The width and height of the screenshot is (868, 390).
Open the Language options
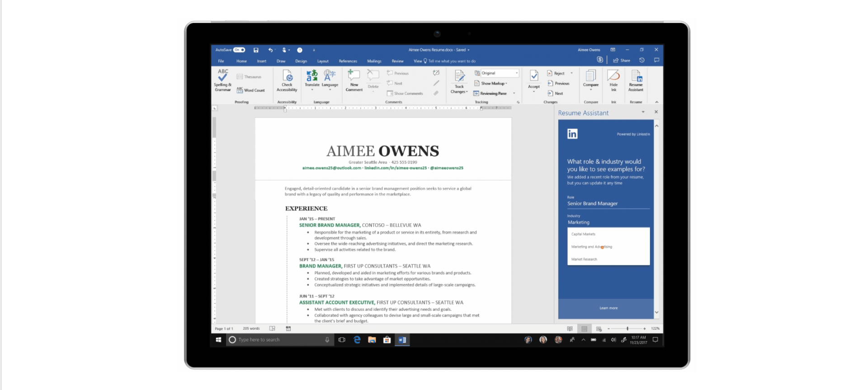(330, 80)
